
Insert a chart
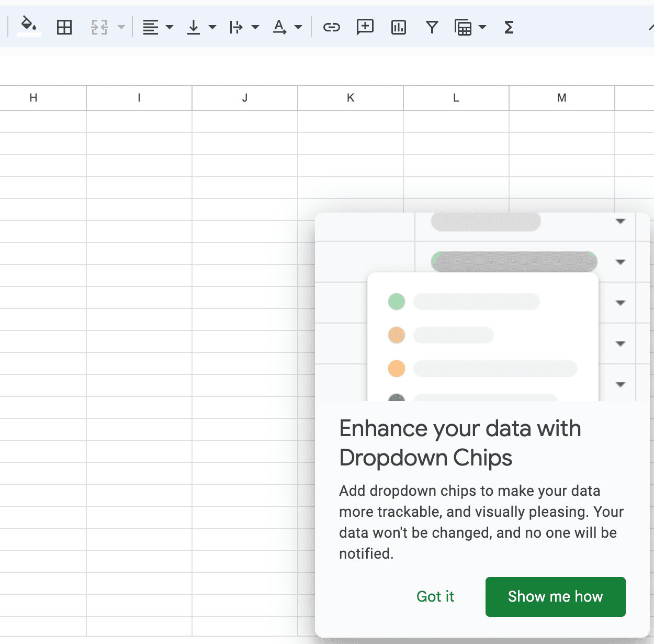coord(398,27)
